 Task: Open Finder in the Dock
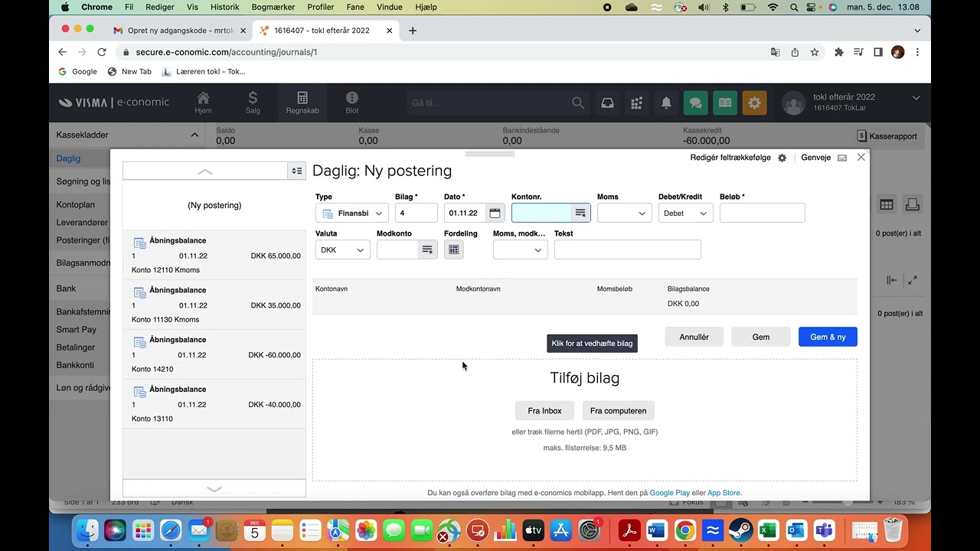[87, 530]
